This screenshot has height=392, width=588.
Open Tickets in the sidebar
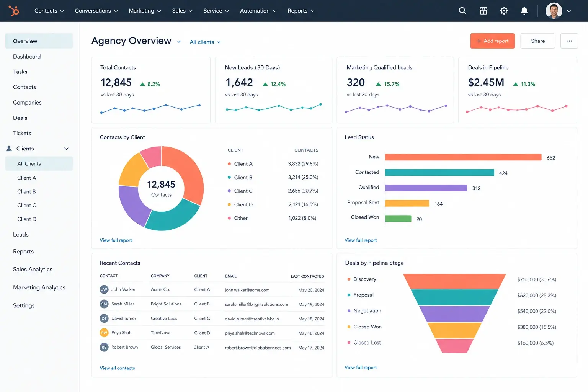click(x=22, y=133)
